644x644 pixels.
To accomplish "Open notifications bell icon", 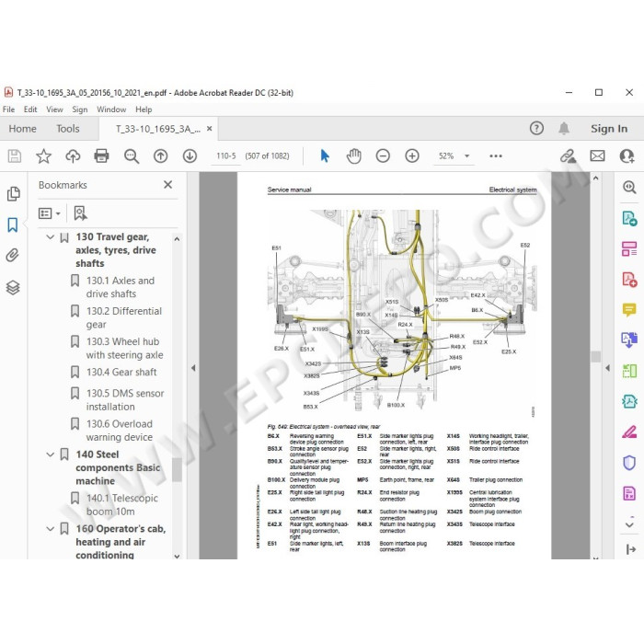I will pos(564,129).
